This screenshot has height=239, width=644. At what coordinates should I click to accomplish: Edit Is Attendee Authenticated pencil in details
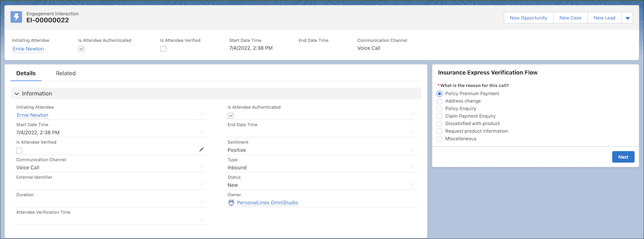pos(412,115)
